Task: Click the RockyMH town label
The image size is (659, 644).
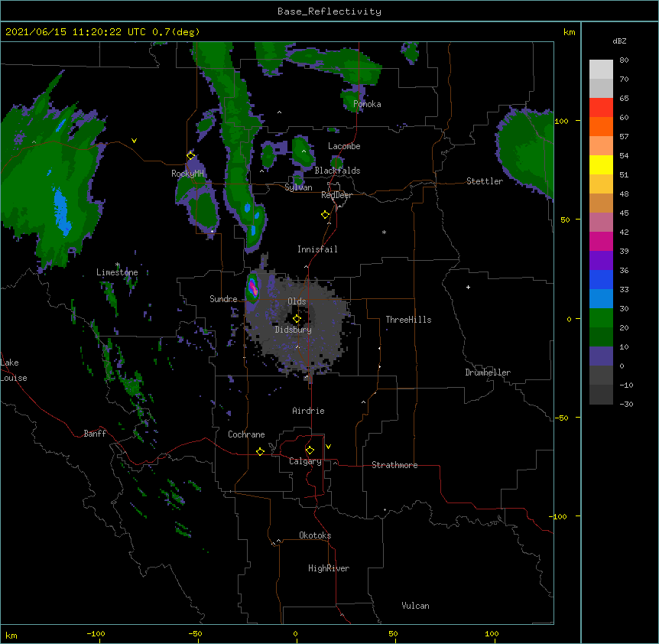Action: point(187,174)
